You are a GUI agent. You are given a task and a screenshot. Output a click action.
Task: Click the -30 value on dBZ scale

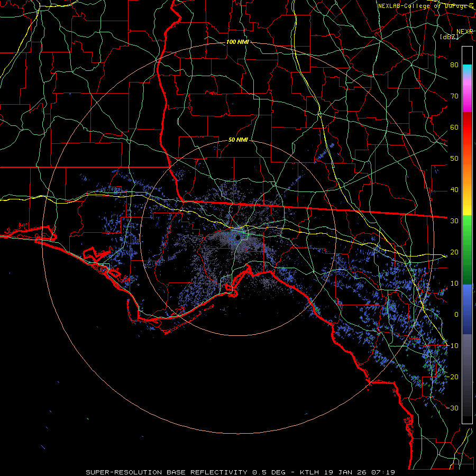pyautogui.click(x=452, y=408)
